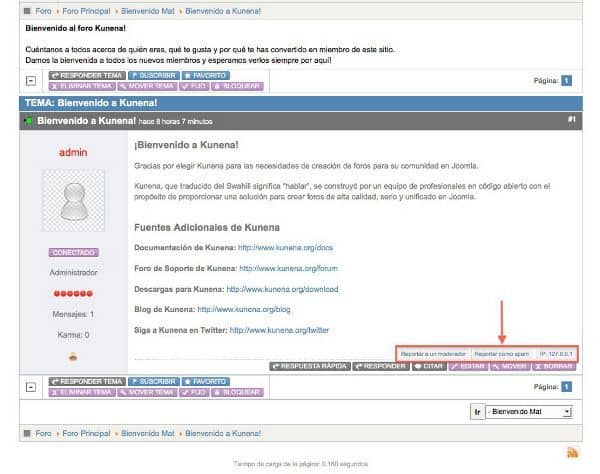Viewport: 600px width, 474px height.
Task: Click the 'Administrador' rank text
Action: click(73, 272)
